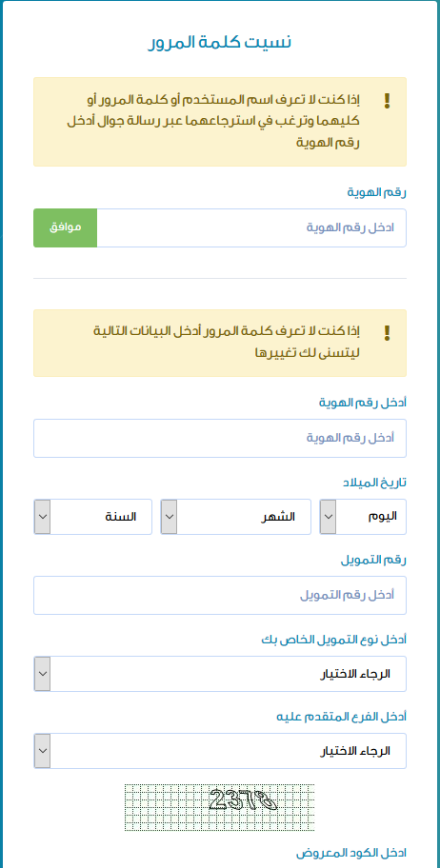Click the exclamation icon in the second yellow alert
This screenshot has width=440, height=868.
(x=387, y=333)
